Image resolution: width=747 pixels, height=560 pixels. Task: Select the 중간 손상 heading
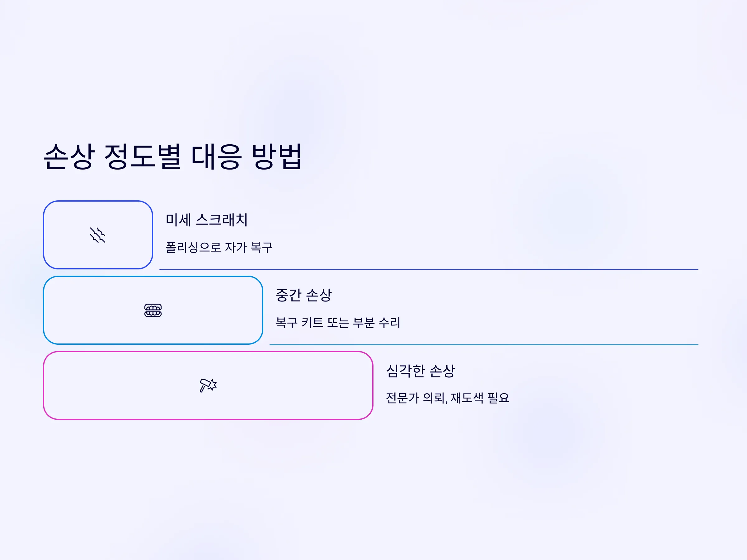tap(303, 295)
